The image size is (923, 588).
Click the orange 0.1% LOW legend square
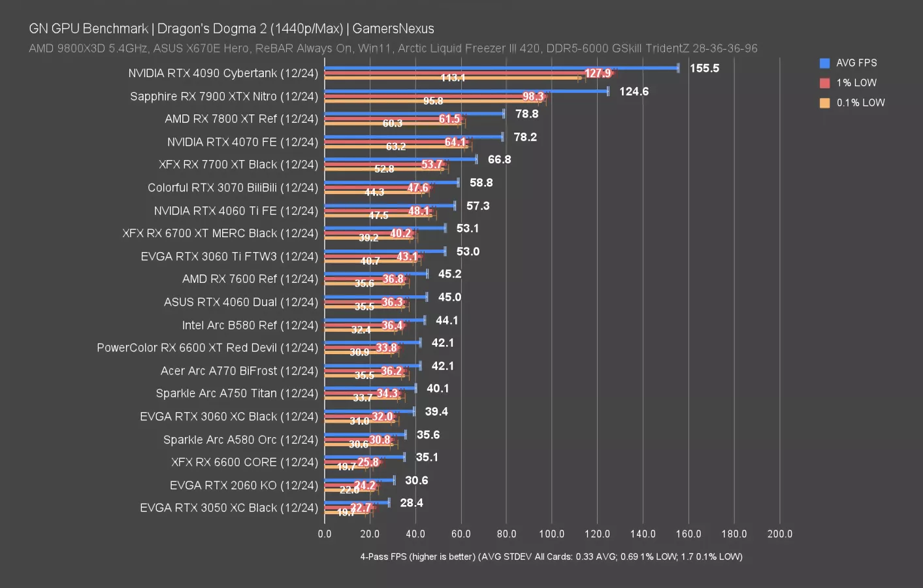coord(824,103)
